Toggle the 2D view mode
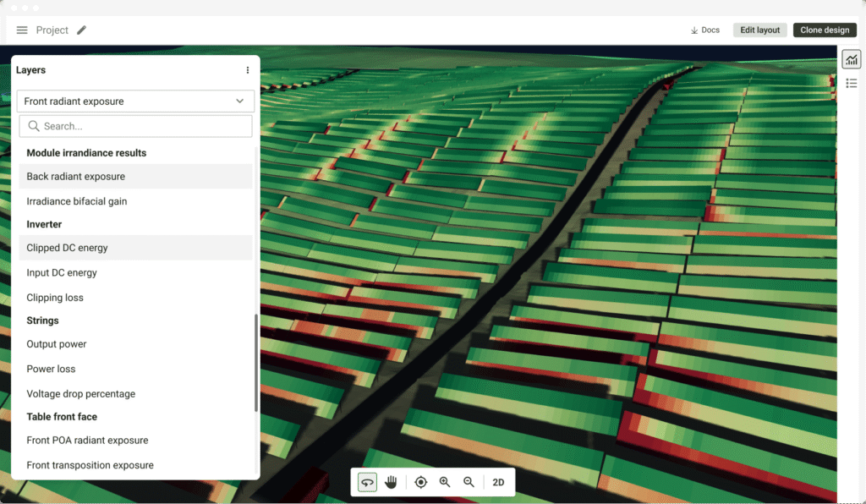The image size is (866, 504). [498, 482]
